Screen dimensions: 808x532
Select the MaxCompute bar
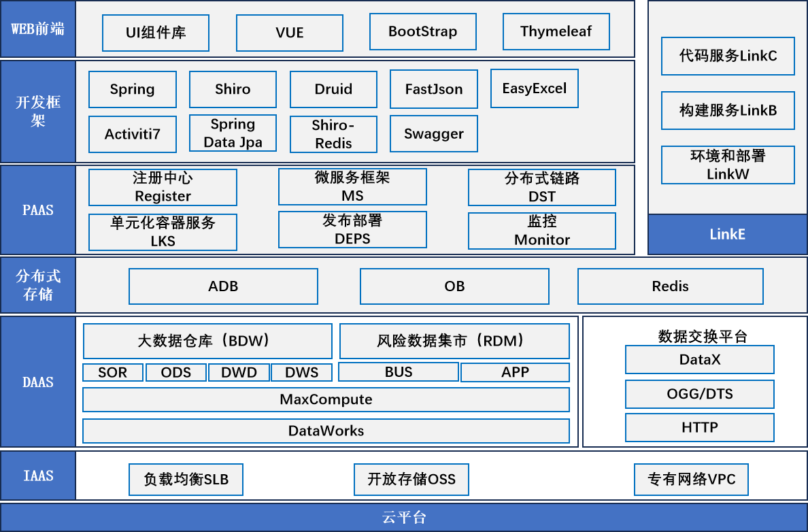[326, 399]
